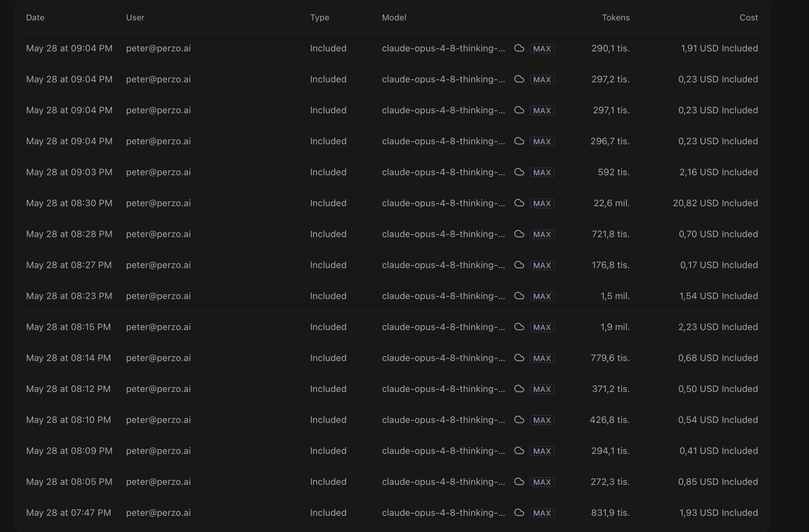Click the 2,16 USD Included cost

tap(719, 172)
